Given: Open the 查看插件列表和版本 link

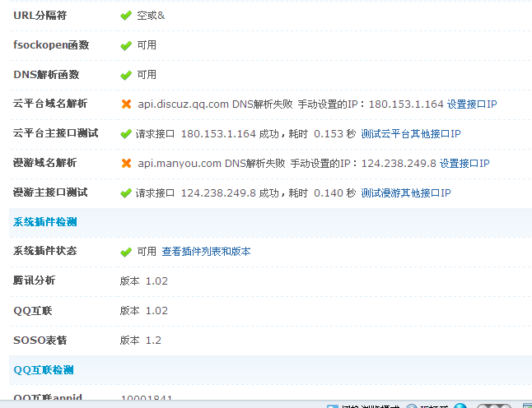Looking at the screenshot, I should tap(206, 252).
